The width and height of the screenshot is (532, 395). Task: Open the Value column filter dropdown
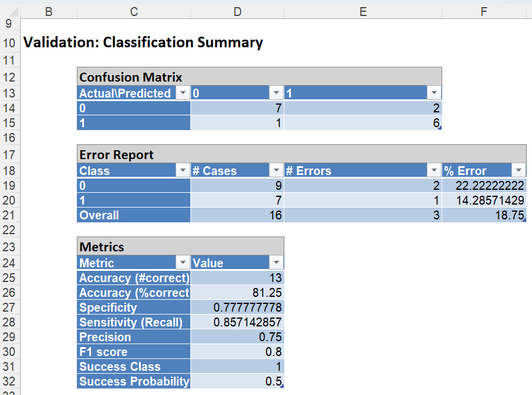(276, 263)
